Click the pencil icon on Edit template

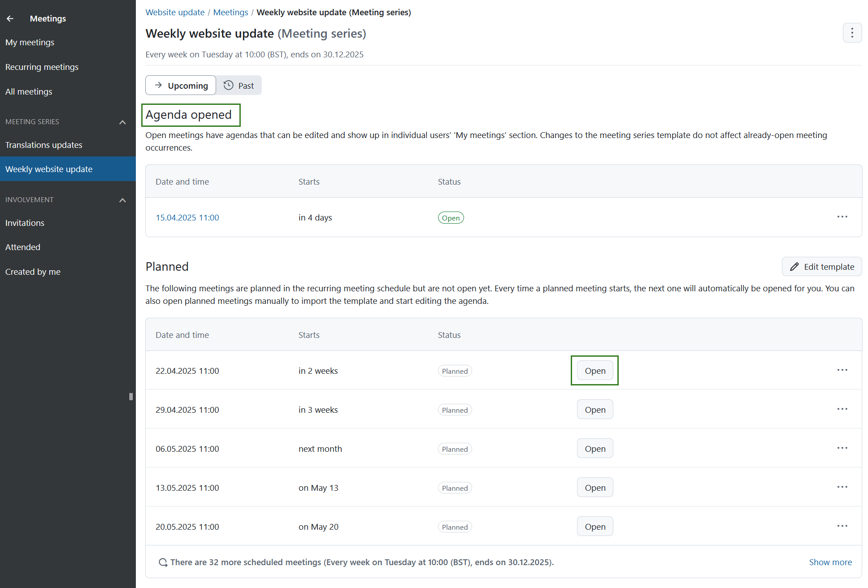click(x=794, y=266)
